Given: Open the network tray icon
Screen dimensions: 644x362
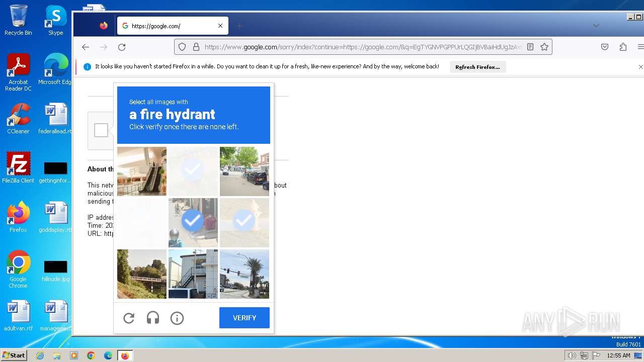Looking at the screenshot, I should point(584,355).
